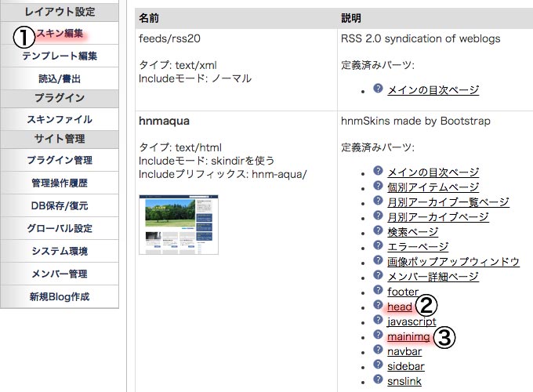The image size is (533, 392).
Task: Click the サイト管理 section header
Action: click(x=60, y=139)
